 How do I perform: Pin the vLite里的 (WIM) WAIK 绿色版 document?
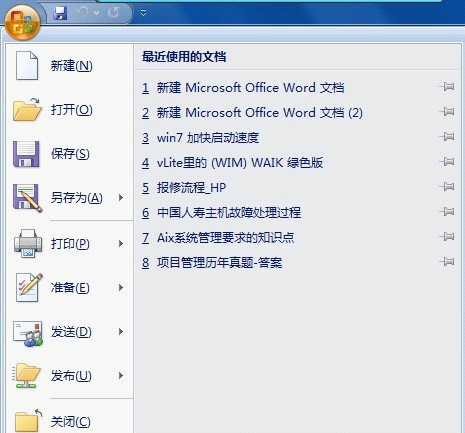[447, 162]
